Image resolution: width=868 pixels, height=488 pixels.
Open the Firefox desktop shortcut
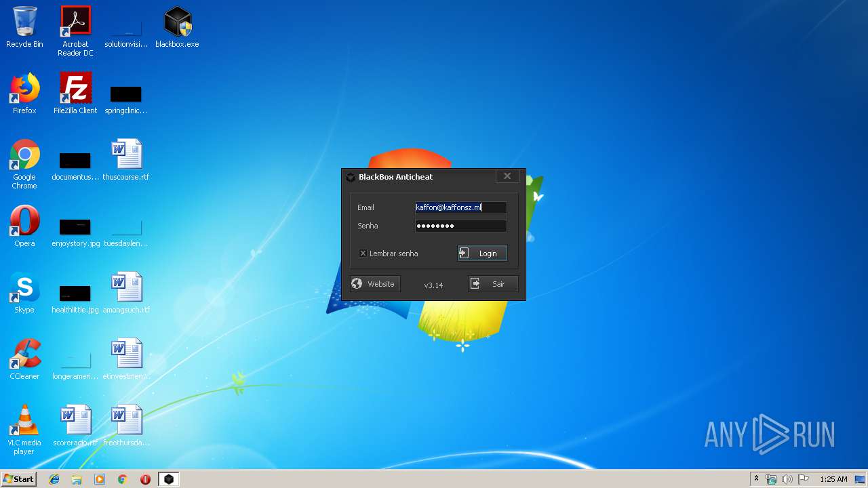point(24,94)
